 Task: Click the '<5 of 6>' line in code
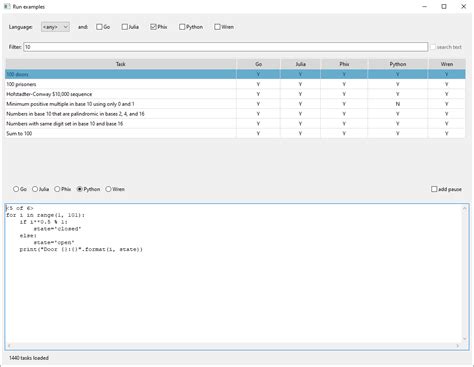[20, 208]
